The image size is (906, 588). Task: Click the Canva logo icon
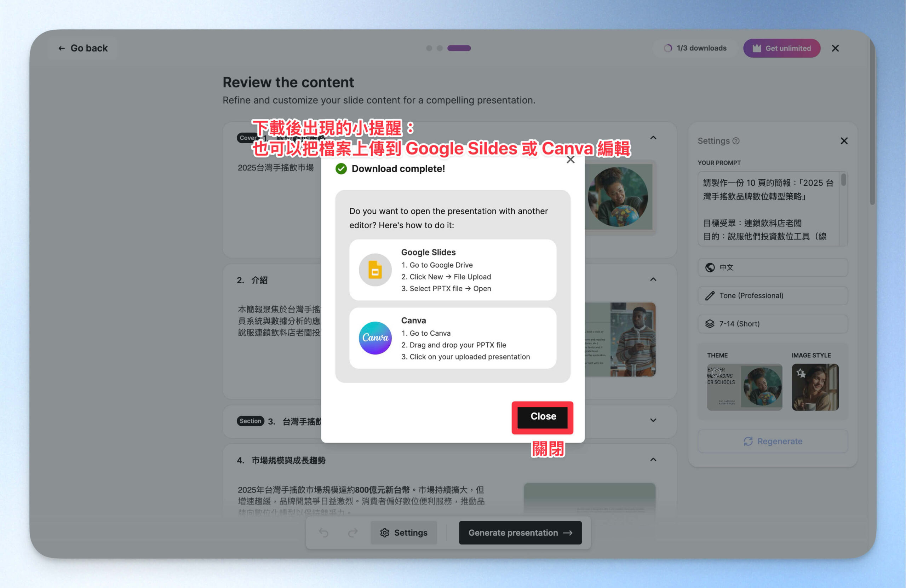click(375, 338)
